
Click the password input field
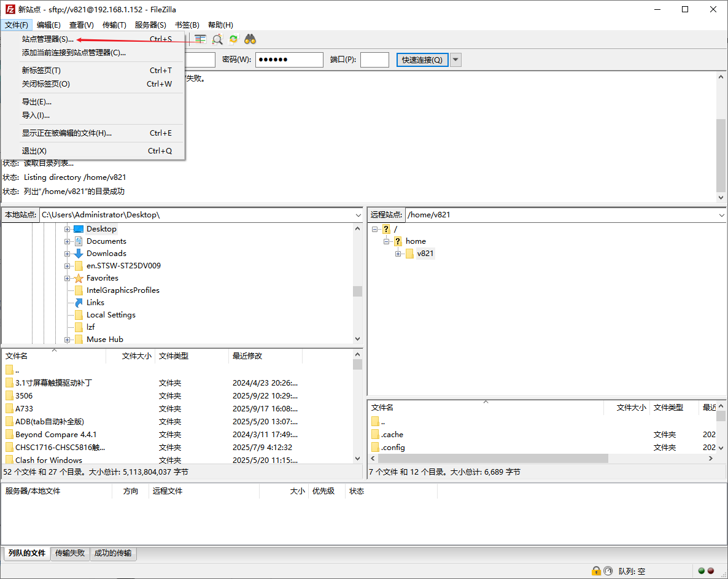289,60
